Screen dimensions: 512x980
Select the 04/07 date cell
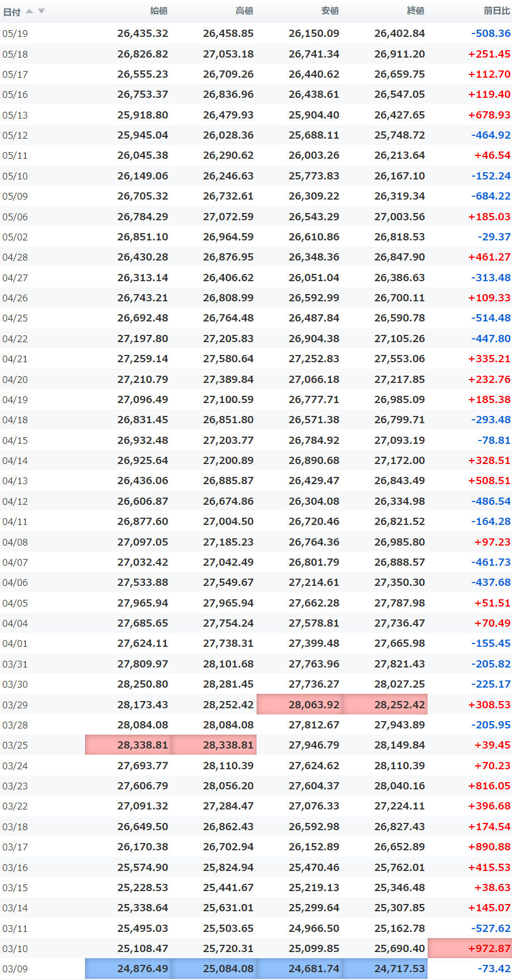click(x=15, y=562)
